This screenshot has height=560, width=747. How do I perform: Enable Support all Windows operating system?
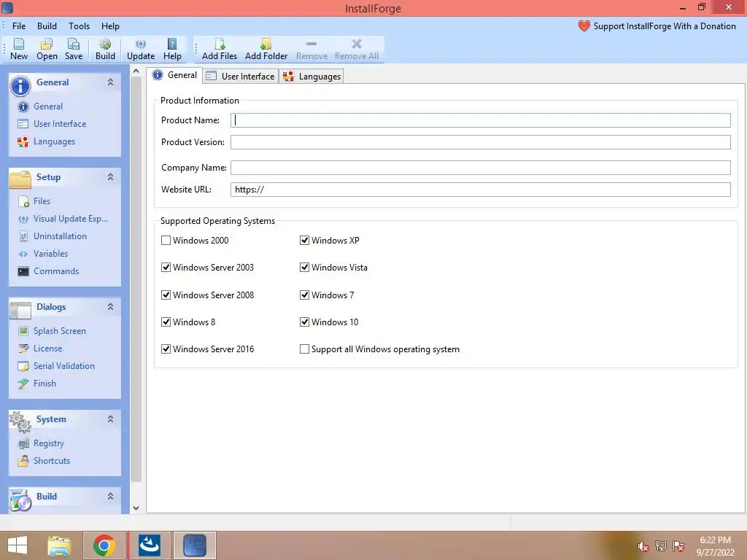pos(304,349)
